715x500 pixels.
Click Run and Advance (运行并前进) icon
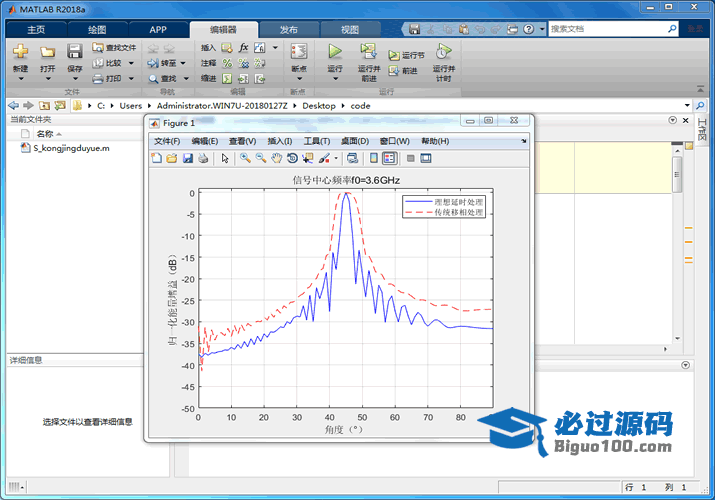pos(368,52)
